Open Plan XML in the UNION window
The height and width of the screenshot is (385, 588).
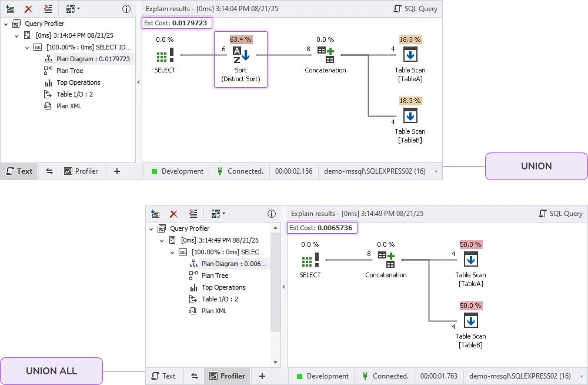tap(63, 106)
